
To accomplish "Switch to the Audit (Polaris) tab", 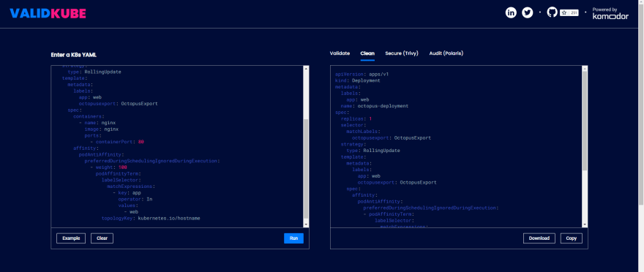I will click(446, 53).
